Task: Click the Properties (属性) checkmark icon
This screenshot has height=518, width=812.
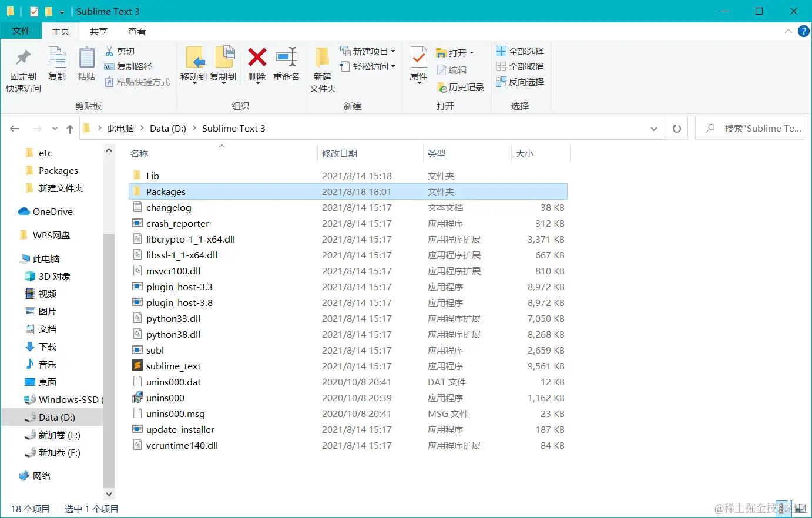Action: [418, 58]
